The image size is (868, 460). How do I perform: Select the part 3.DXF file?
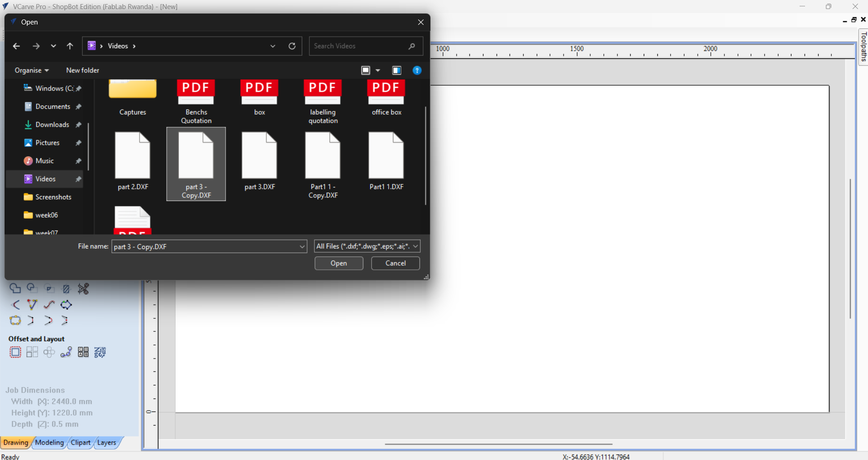[x=260, y=161]
